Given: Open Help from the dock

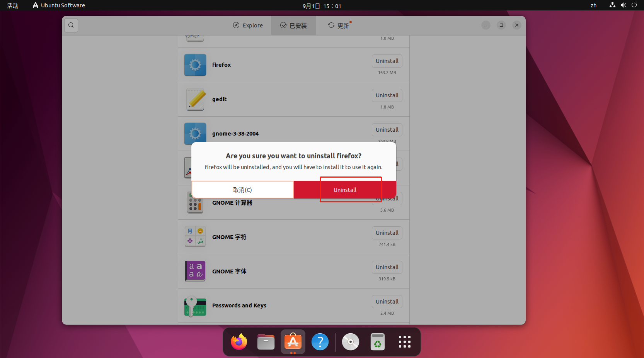Looking at the screenshot, I should point(320,342).
